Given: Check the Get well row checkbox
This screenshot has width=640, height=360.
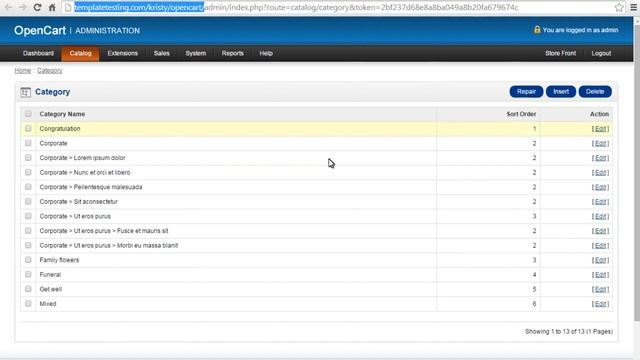Looking at the screenshot, I should (x=28, y=289).
